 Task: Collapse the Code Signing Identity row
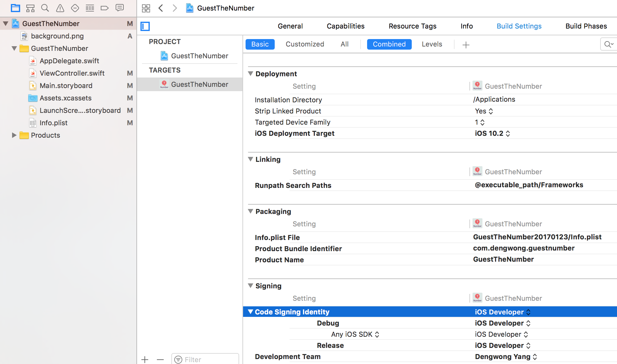(251, 312)
